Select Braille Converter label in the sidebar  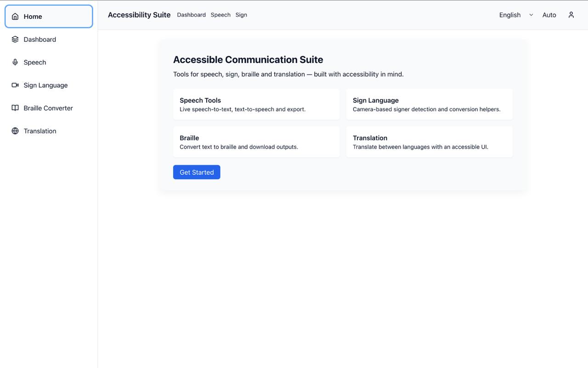tap(48, 108)
